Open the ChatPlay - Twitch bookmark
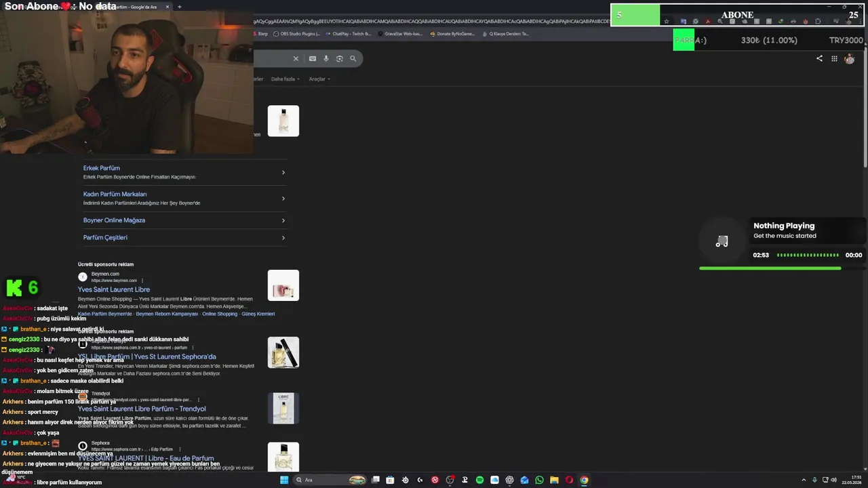Image resolution: width=868 pixels, height=488 pixels. pyautogui.click(x=349, y=33)
